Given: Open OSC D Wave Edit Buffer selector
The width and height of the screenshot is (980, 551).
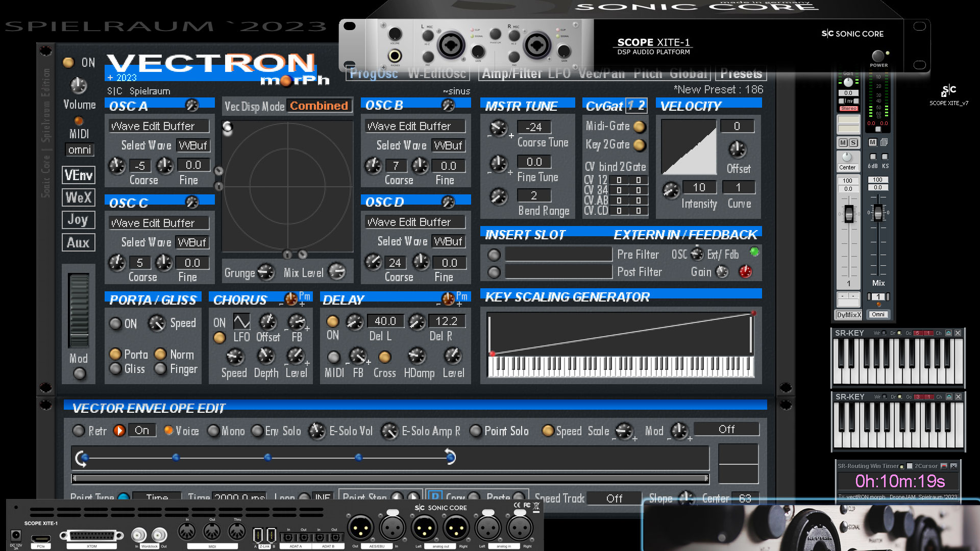Looking at the screenshot, I should [415, 222].
